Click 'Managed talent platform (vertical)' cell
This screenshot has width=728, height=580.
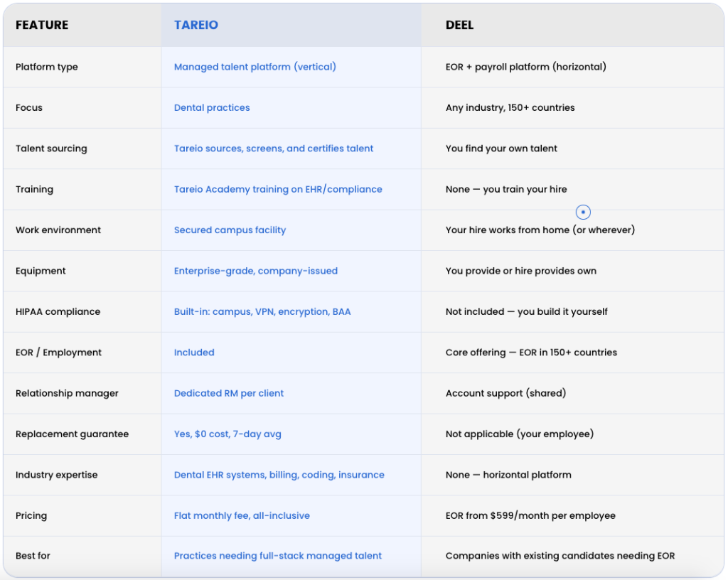point(255,67)
